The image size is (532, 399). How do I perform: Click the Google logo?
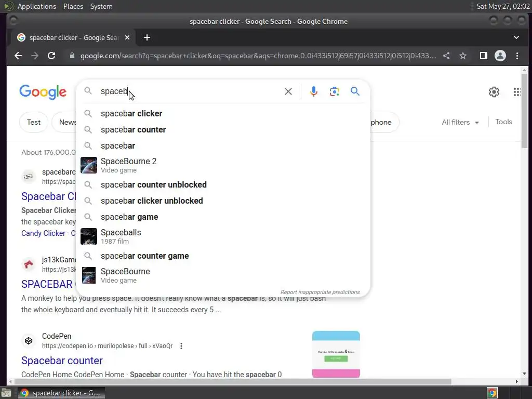pyautogui.click(x=43, y=92)
